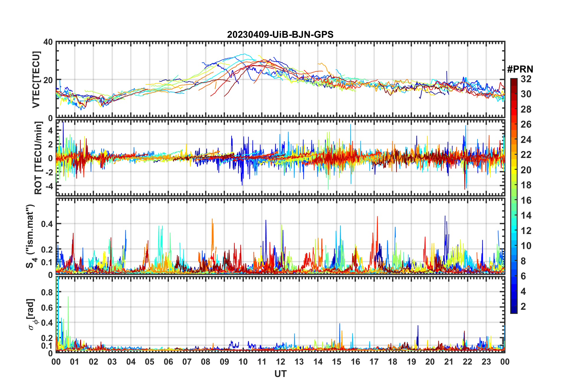Select colorbar tick label "22"
The width and height of the screenshot is (561, 392).
pyautogui.click(x=526, y=155)
